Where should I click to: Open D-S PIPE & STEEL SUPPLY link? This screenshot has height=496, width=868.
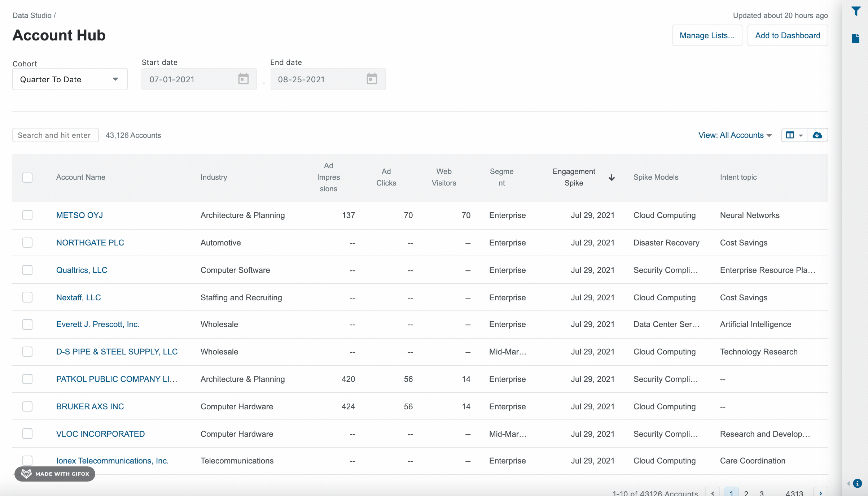[117, 352]
